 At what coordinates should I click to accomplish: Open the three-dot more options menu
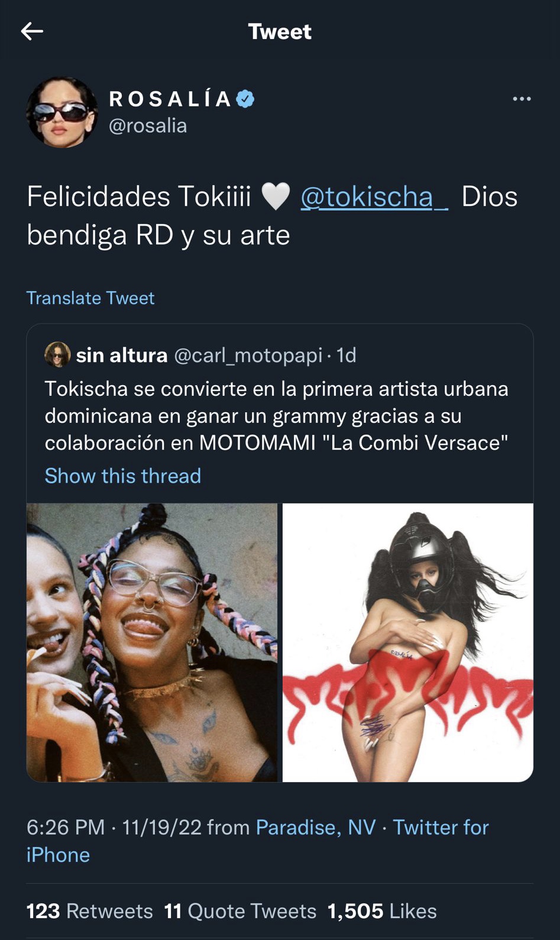[x=522, y=99]
